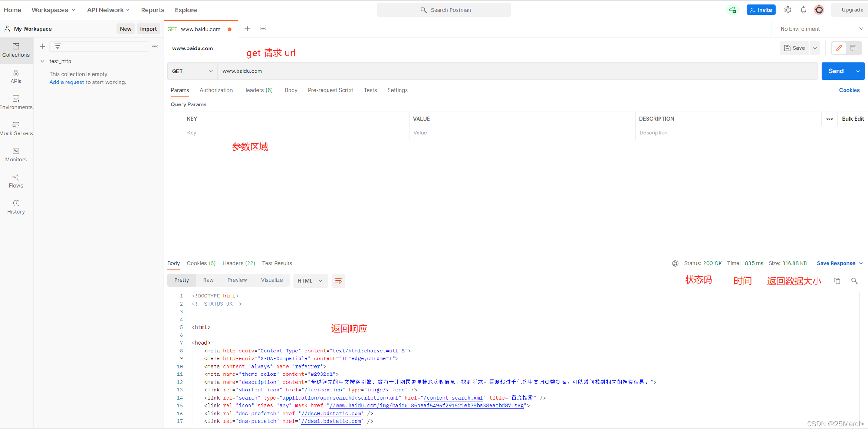Click the filter icon in the collections panel
The height and width of the screenshot is (430, 868).
point(57,46)
